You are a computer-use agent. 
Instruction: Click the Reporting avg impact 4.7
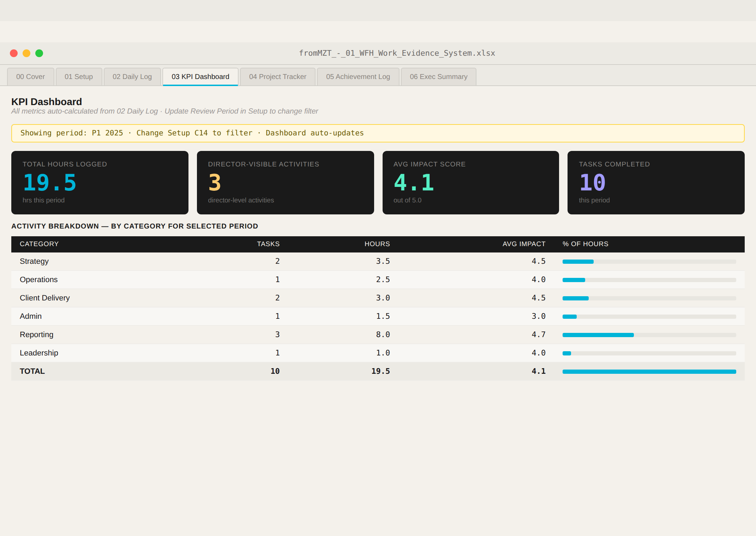pyautogui.click(x=539, y=335)
